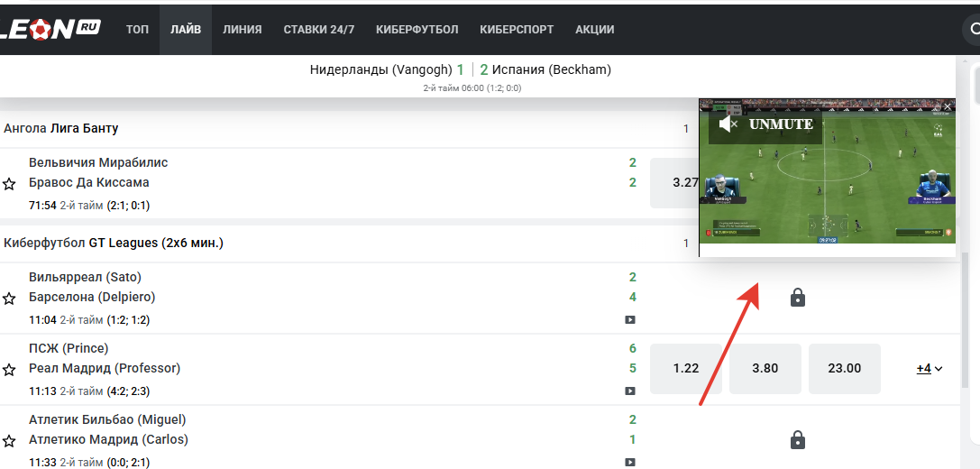This screenshot has width=980, height=469.
Task: Favorite the Атлетик Бильбао (Miguel) match star
Action: [x=9, y=441]
